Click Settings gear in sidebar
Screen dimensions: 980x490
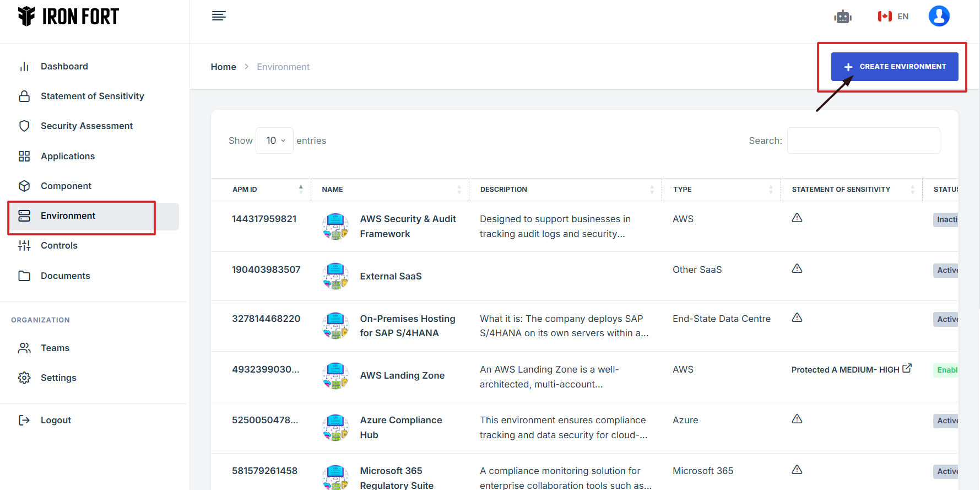pos(24,378)
